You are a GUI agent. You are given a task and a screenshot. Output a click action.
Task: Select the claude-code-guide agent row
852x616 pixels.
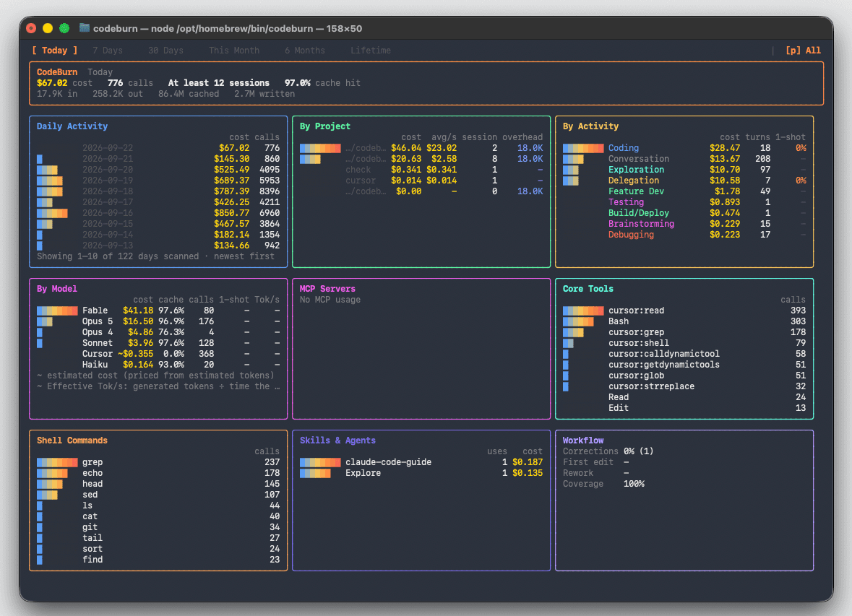[421, 462]
